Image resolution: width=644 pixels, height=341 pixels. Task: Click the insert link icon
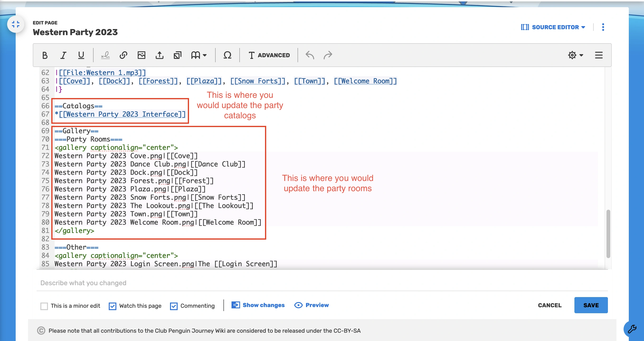coord(123,55)
